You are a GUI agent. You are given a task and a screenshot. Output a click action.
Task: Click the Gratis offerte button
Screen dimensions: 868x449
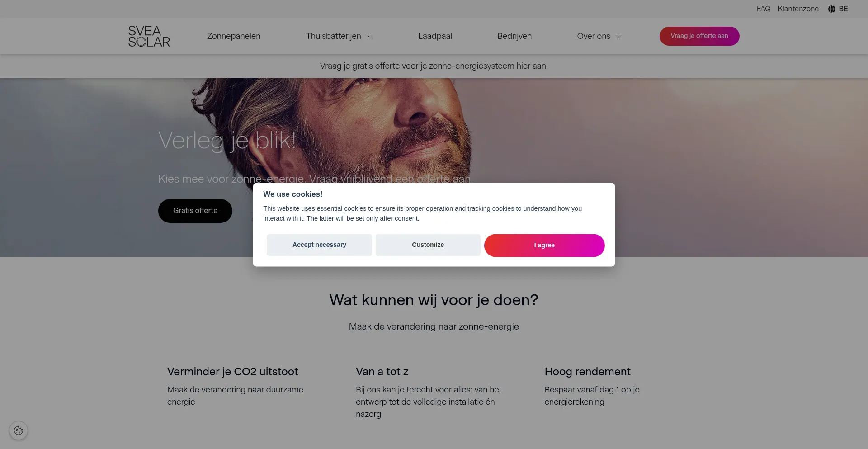pyautogui.click(x=195, y=211)
